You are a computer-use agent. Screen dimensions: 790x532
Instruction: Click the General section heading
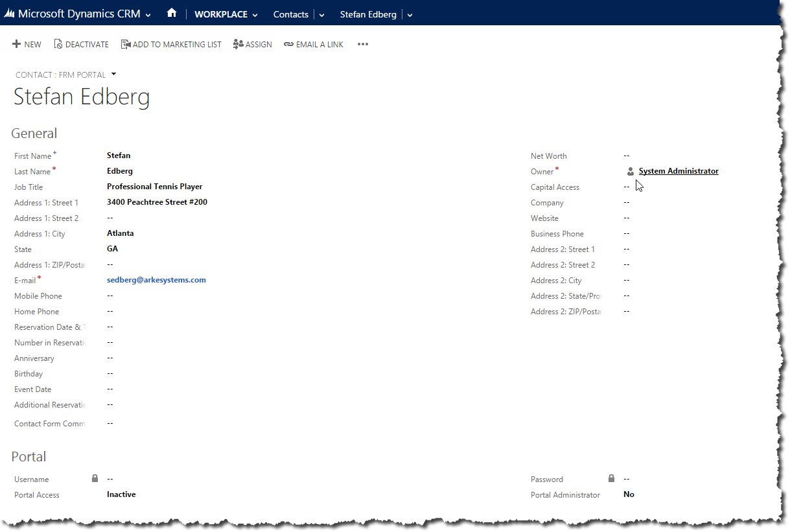pos(34,133)
